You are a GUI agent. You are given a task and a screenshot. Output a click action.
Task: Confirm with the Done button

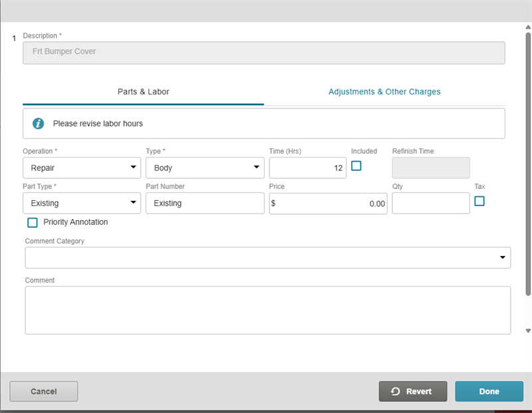click(x=489, y=392)
